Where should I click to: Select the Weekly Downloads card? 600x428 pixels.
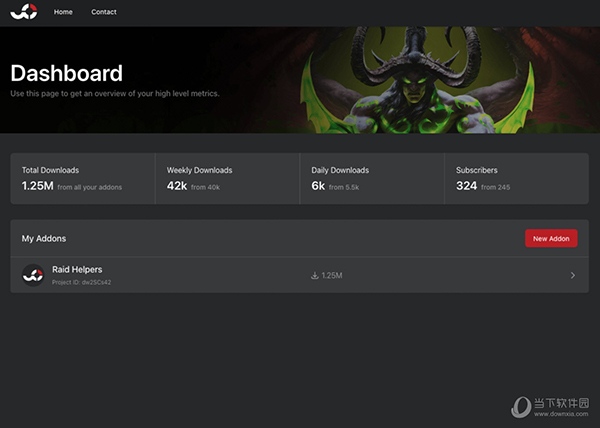tap(228, 179)
